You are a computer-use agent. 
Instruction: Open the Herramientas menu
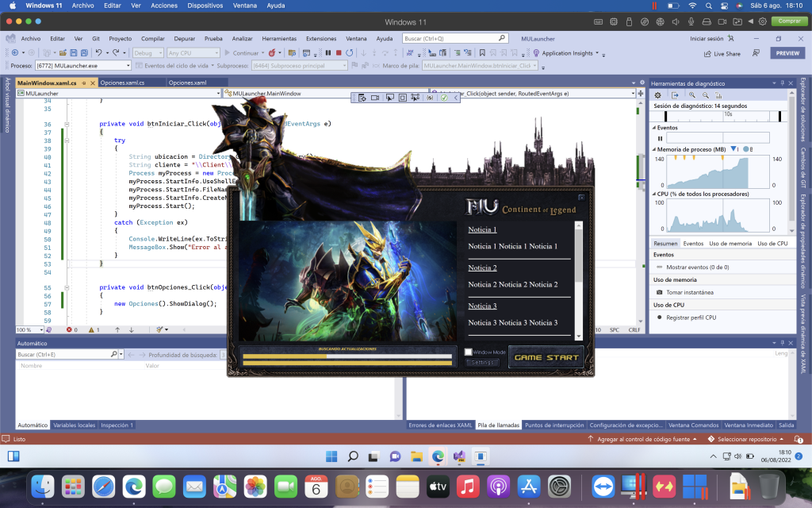[279, 38]
